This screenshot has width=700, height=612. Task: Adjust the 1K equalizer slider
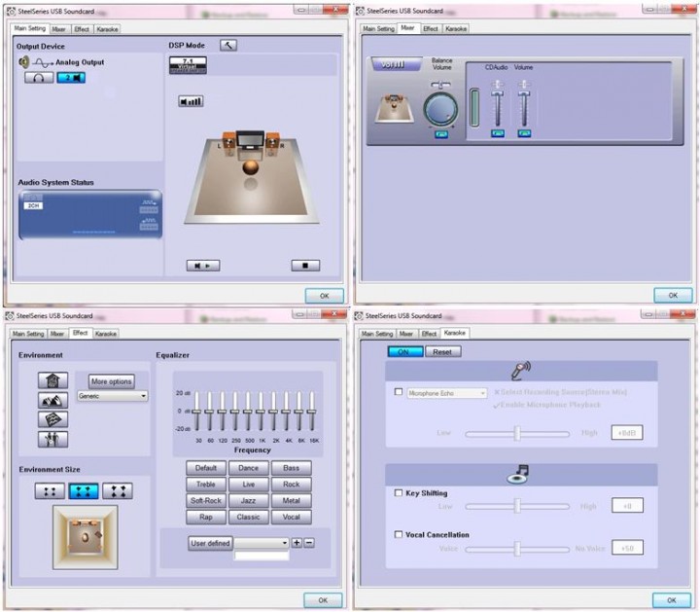[x=261, y=411]
